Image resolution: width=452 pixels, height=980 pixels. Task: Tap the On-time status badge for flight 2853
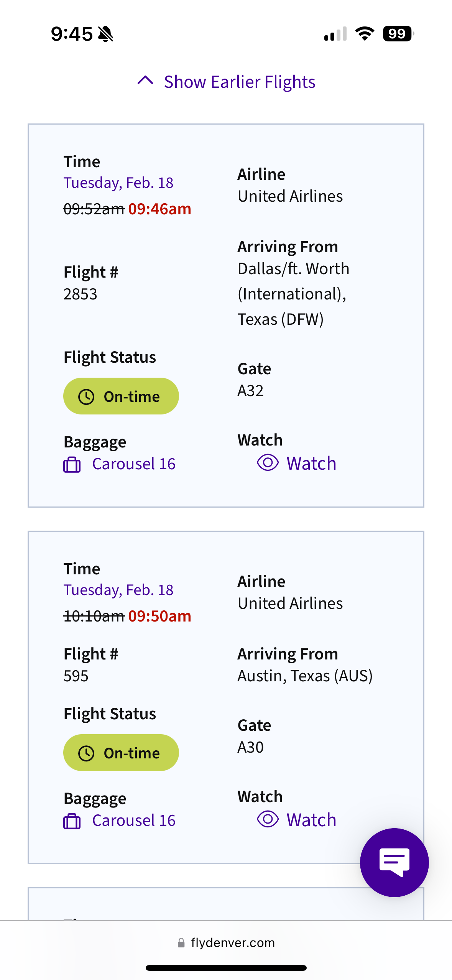pos(121,396)
